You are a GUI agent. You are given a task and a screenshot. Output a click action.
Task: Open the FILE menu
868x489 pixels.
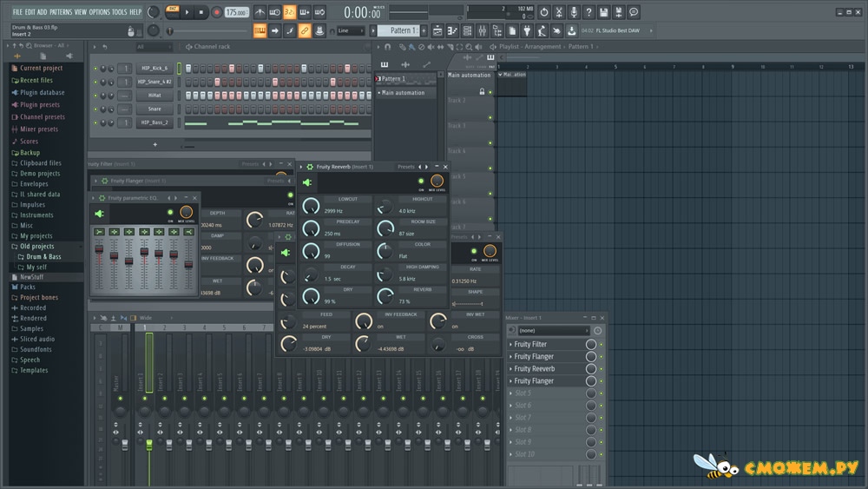click(17, 11)
